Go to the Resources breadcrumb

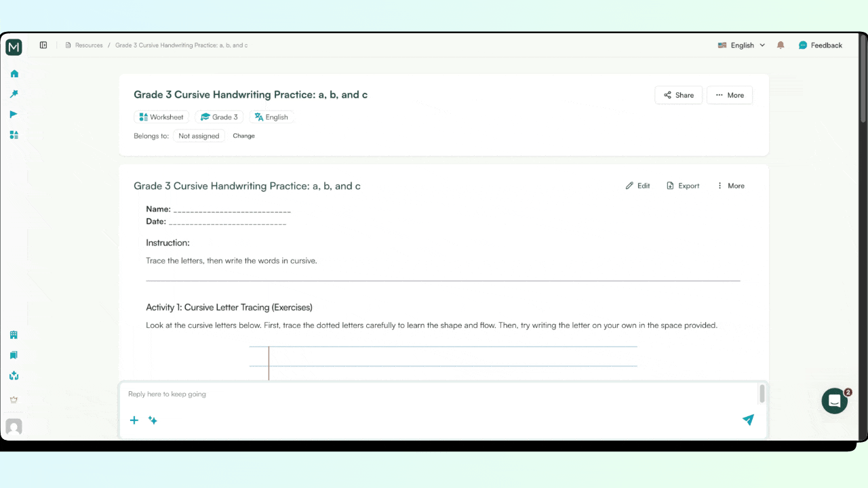coord(89,45)
